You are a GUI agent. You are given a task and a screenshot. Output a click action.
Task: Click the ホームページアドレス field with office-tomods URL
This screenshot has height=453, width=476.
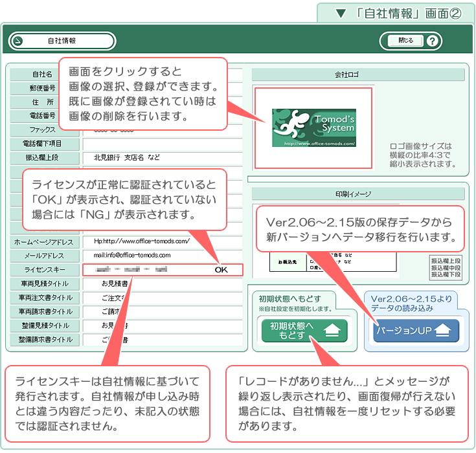pyautogui.click(x=163, y=241)
